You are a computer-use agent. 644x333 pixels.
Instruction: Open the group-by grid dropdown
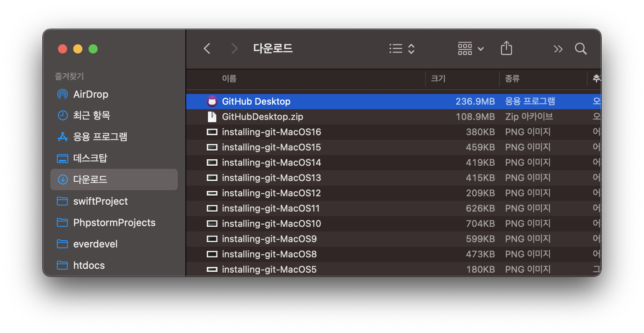click(471, 48)
